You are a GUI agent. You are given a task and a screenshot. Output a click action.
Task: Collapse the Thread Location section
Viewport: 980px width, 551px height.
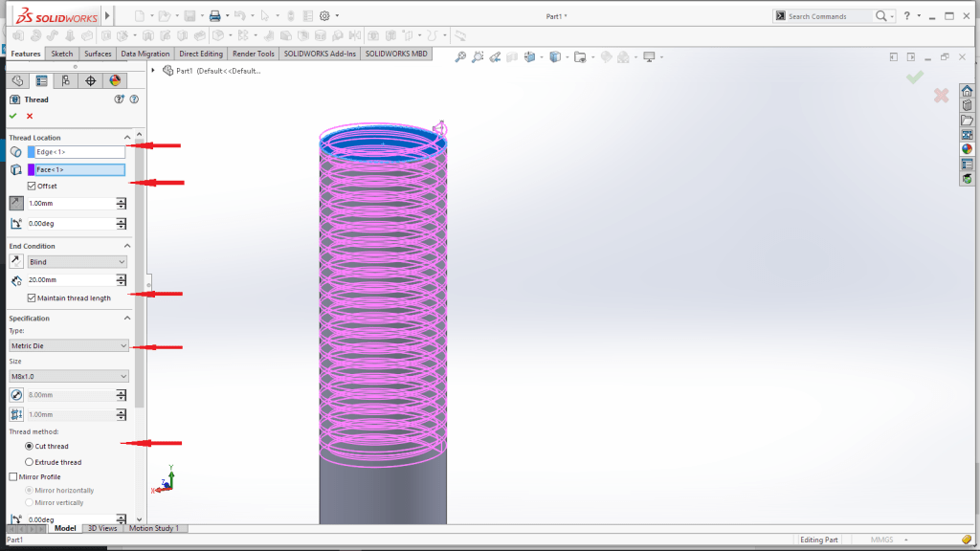(127, 138)
